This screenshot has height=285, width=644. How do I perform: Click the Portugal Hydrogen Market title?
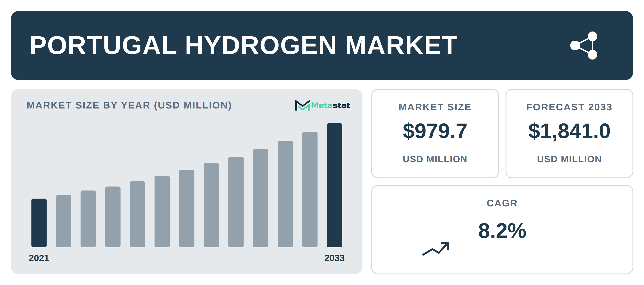(244, 46)
